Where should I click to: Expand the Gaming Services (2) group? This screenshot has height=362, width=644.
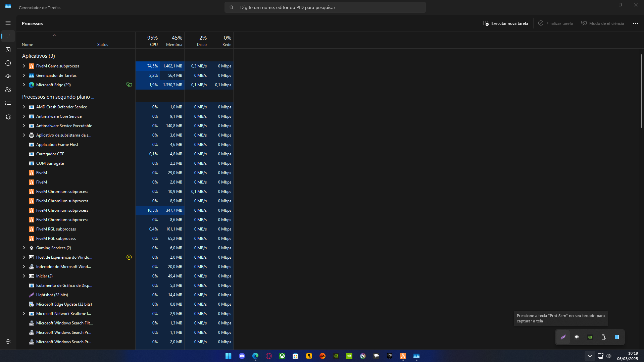[24, 248]
